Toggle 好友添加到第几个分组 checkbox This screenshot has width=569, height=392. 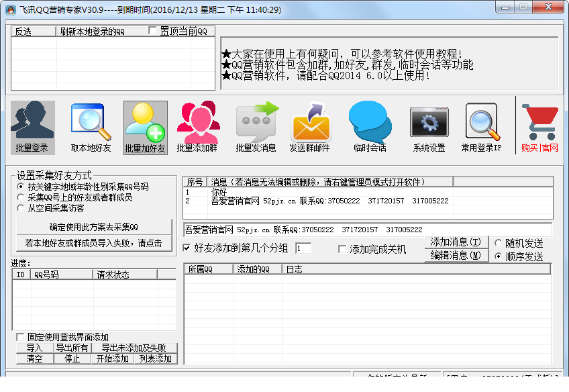click(x=187, y=248)
